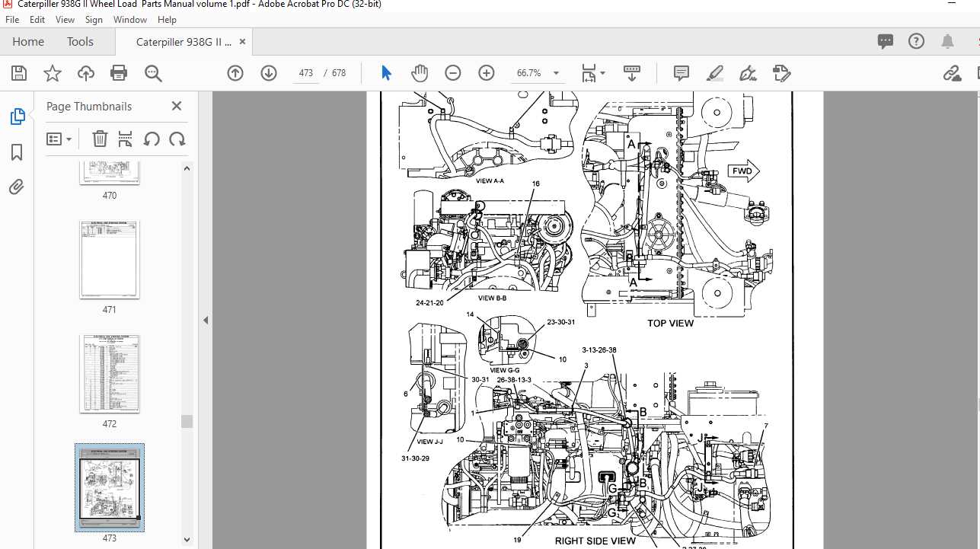Go to the previous page arrow
The width and height of the screenshot is (980, 549).
(x=235, y=73)
